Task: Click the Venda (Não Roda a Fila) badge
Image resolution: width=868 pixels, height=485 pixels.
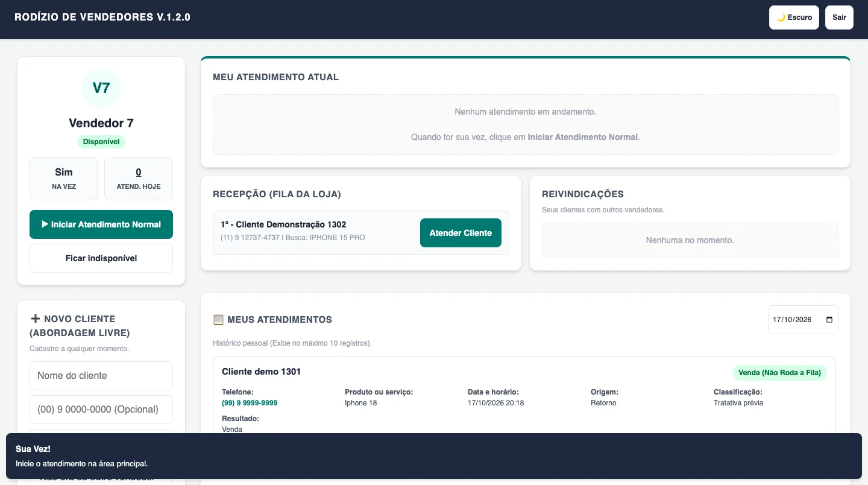Action: click(x=779, y=373)
